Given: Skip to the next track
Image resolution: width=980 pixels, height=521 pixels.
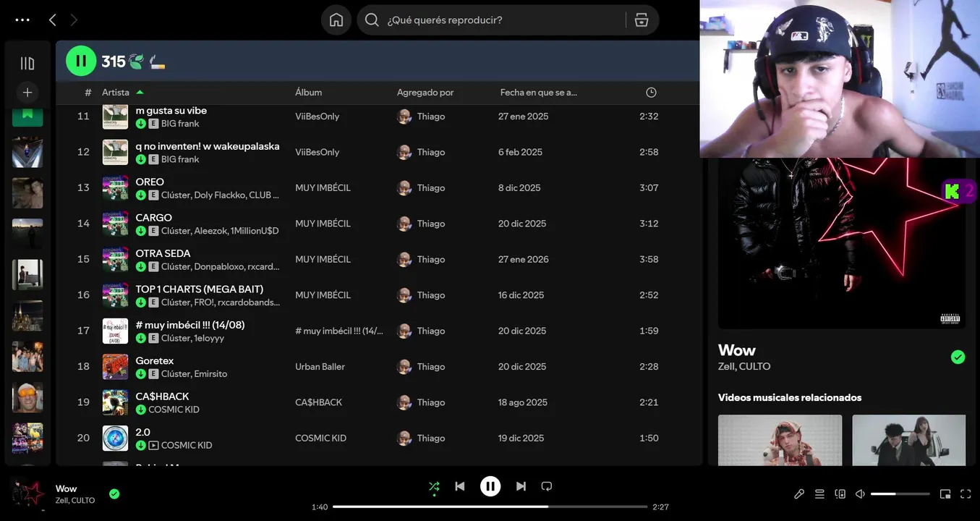Looking at the screenshot, I should [521, 486].
